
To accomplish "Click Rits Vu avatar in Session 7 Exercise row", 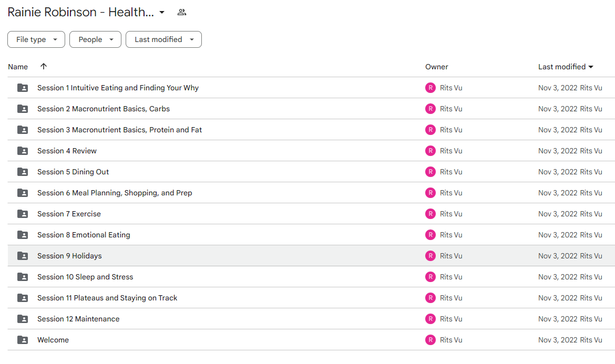I will [430, 214].
